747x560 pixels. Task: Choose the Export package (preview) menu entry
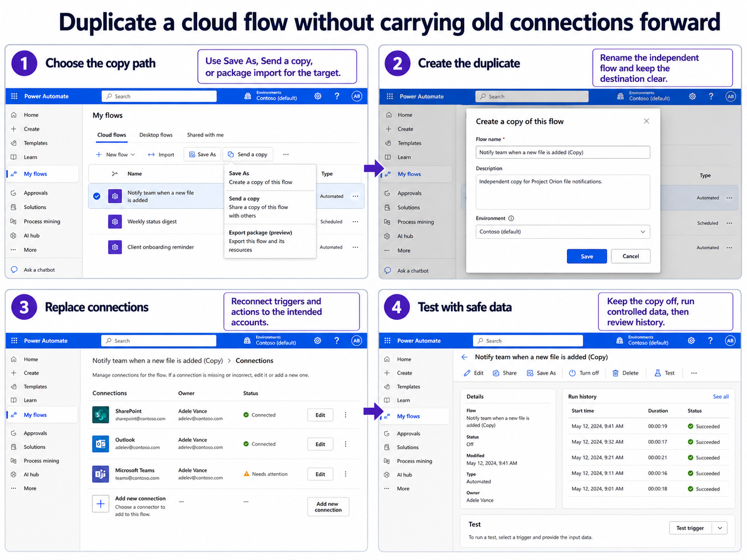[270, 241]
